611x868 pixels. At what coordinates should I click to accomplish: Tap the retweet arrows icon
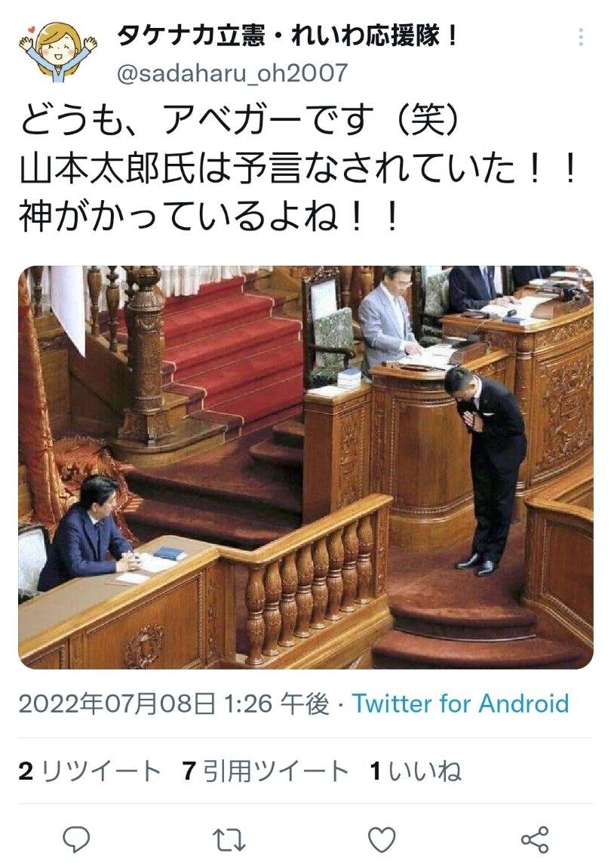pyautogui.click(x=229, y=840)
